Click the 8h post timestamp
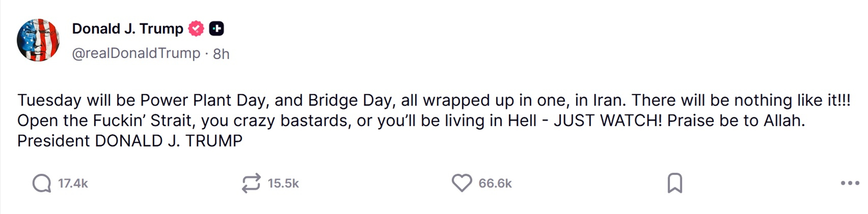The image size is (868, 214). (x=221, y=54)
